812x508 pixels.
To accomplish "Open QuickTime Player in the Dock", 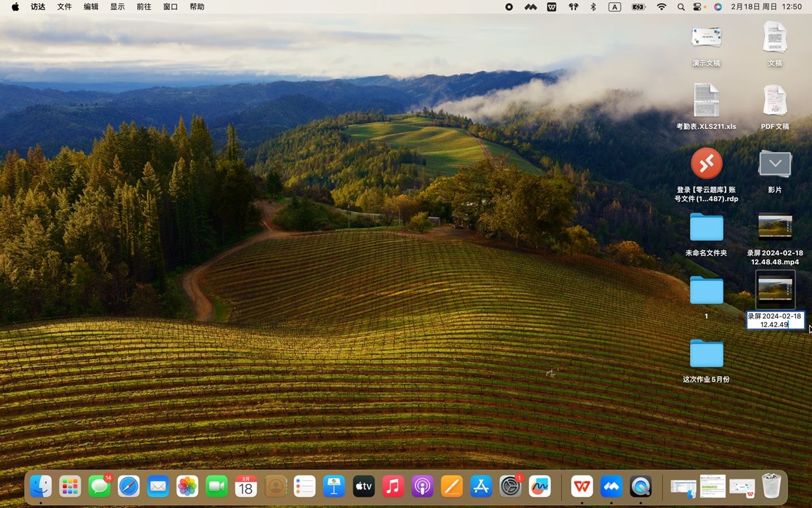I will coord(641,486).
